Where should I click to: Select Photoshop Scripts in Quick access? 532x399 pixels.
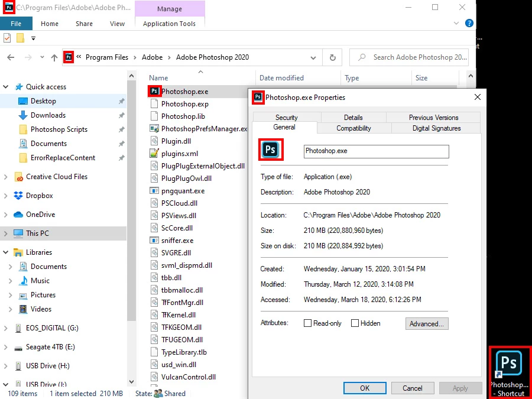pyautogui.click(x=59, y=129)
